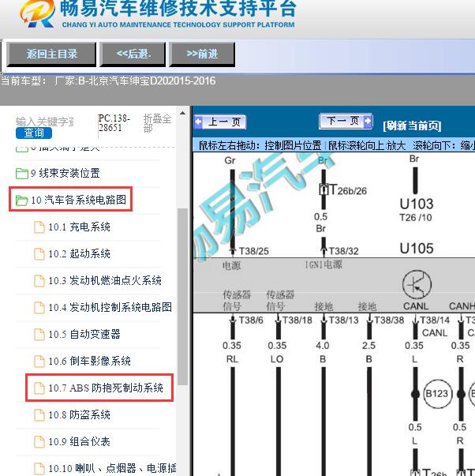Click T38/38 pin label in diagram
The width and height of the screenshot is (475, 476).
pyautogui.click(x=389, y=320)
